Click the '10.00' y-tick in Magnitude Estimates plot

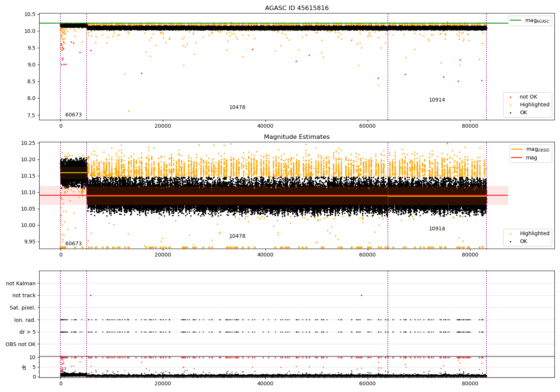click(28, 225)
